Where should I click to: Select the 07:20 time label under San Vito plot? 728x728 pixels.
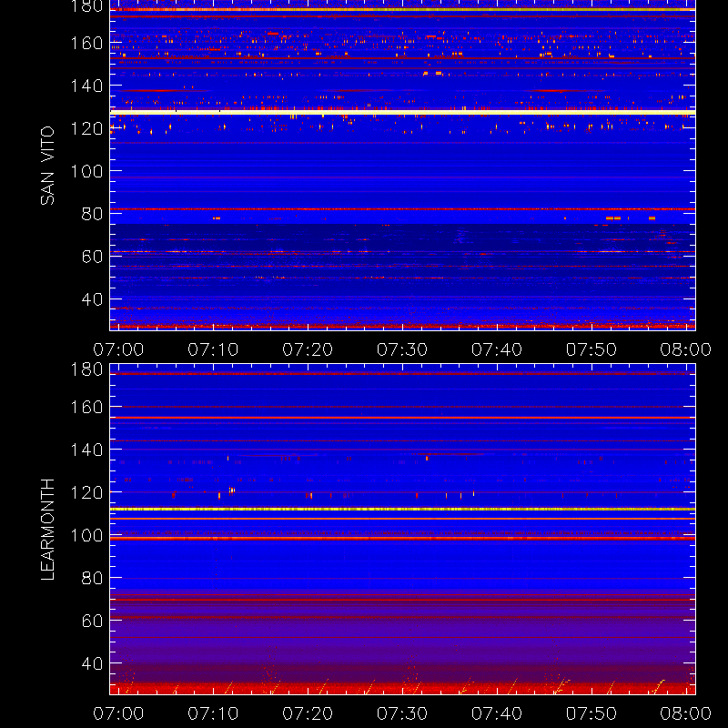point(308,349)
